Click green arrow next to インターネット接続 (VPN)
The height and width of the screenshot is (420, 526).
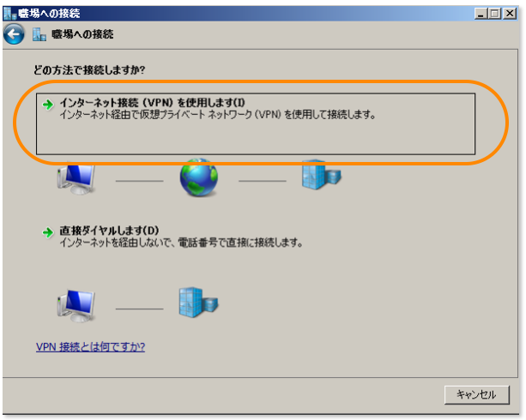(x=48, y=105)
